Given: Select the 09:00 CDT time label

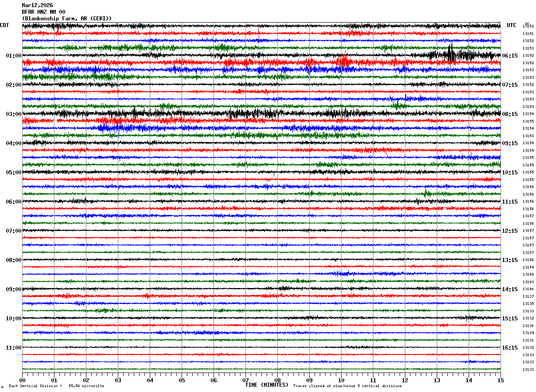Looking at the screenshot, I should point(14,289).
